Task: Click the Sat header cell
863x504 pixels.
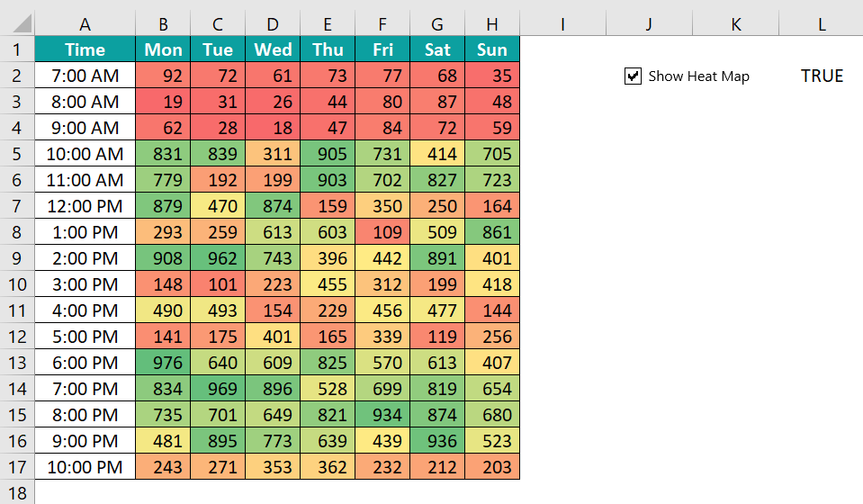Action: tap(437, 49)
